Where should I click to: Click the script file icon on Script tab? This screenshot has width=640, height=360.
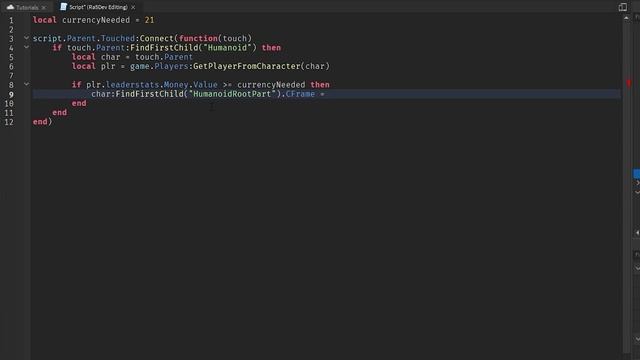(63, 7)
